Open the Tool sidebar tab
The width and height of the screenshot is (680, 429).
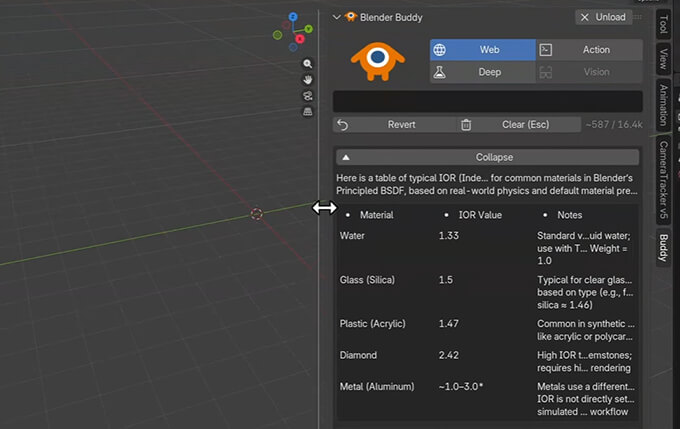pyautogui.click(x=663, y=24)
